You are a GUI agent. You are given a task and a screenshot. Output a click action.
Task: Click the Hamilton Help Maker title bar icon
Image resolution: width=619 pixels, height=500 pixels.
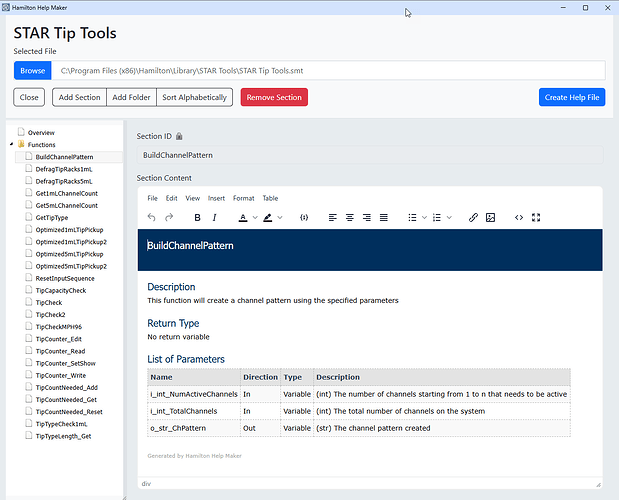click(6, 7)
